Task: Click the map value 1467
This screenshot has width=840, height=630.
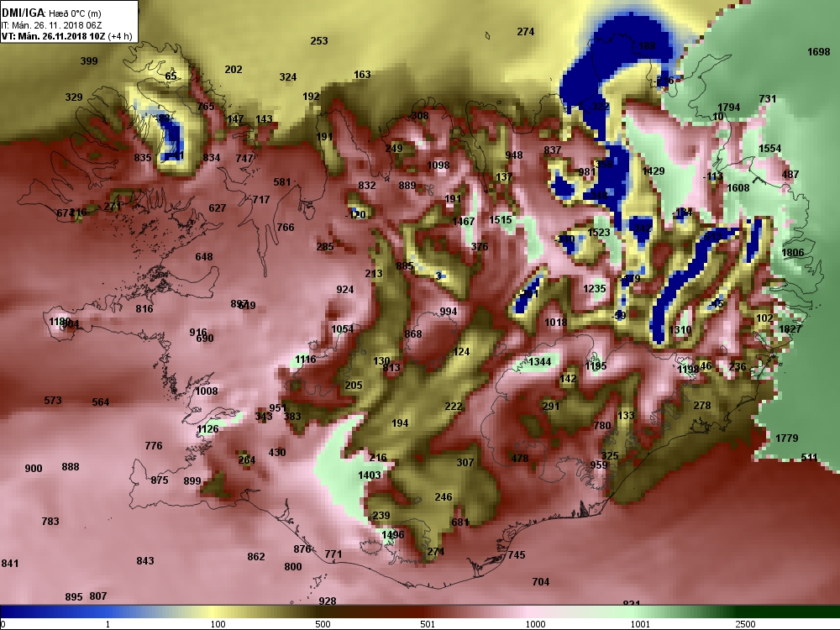Action: click(464, 221)
